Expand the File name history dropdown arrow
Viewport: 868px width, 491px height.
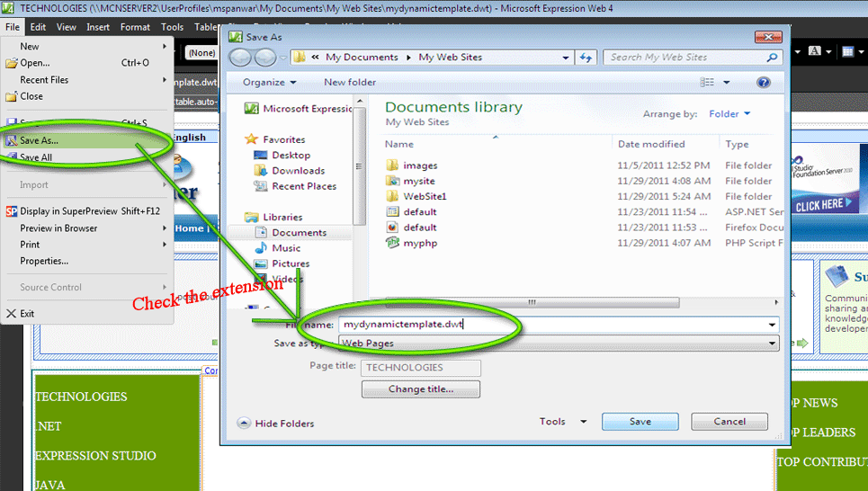772,325
